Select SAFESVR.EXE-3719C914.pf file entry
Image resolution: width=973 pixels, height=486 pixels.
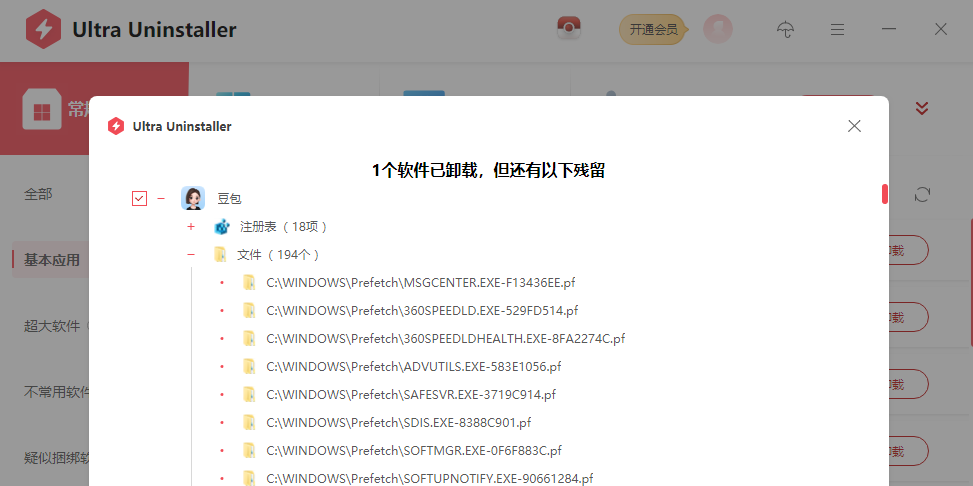tap(411, 394)
